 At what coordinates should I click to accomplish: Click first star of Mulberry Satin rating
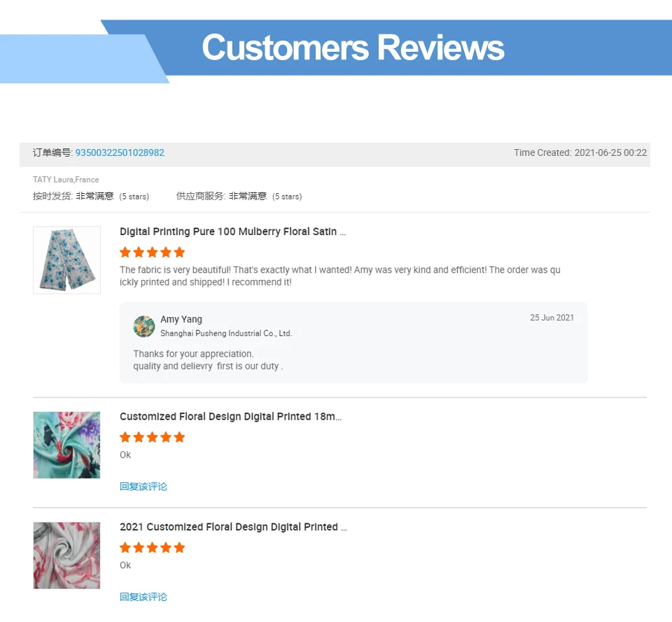tap(125, 253)
